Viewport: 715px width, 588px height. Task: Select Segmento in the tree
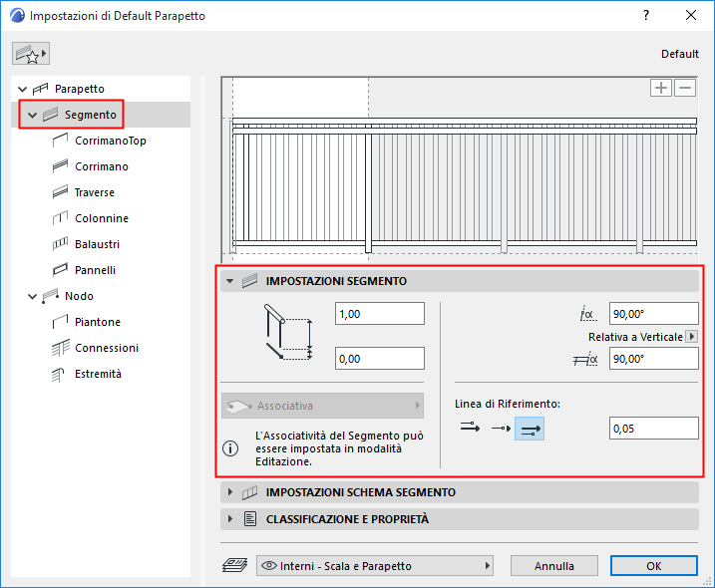[x=91, y=115]
